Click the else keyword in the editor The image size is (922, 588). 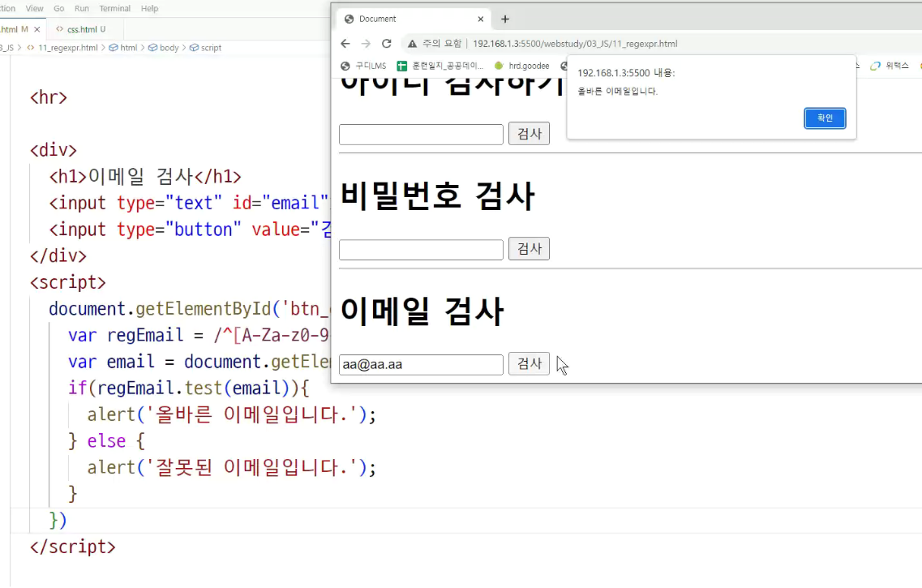[106, 441]
